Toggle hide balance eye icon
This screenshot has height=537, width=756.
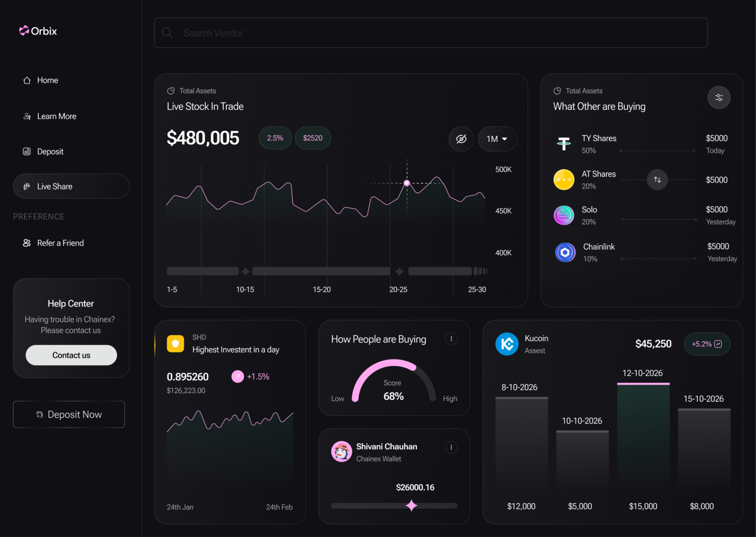pos(461,139)
